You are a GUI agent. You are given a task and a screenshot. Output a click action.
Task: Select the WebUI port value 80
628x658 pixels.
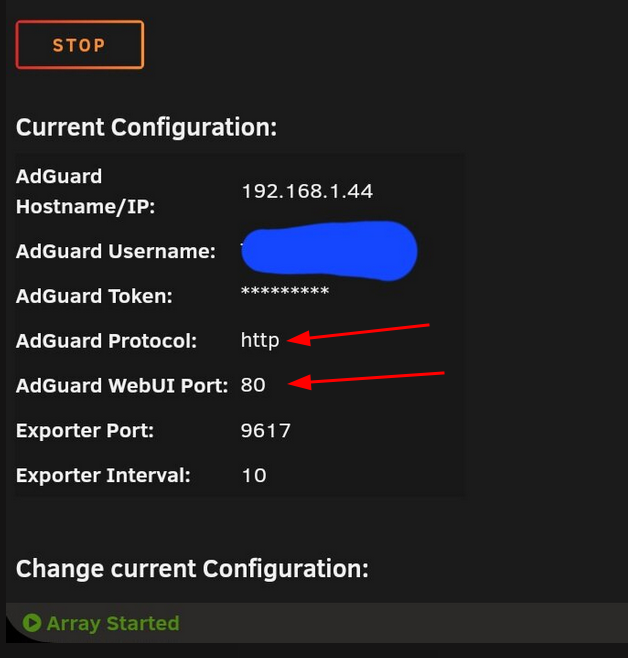coord(253,385)
